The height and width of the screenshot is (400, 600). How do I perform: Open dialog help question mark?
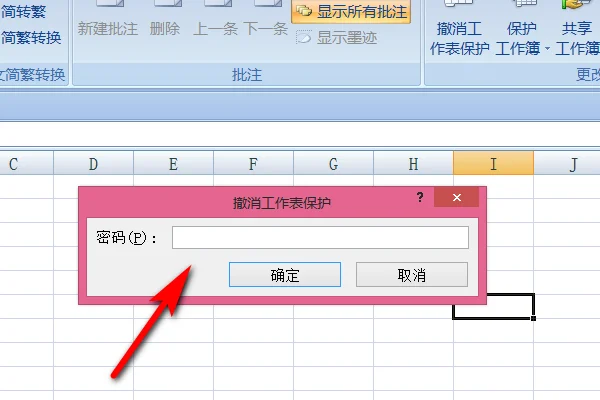click(420, 197)
